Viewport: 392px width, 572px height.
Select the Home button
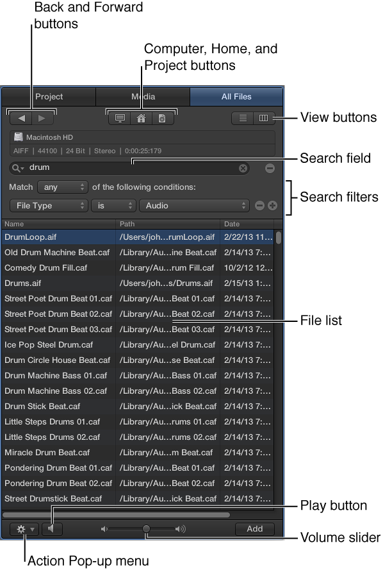click(x=141, y=118)
